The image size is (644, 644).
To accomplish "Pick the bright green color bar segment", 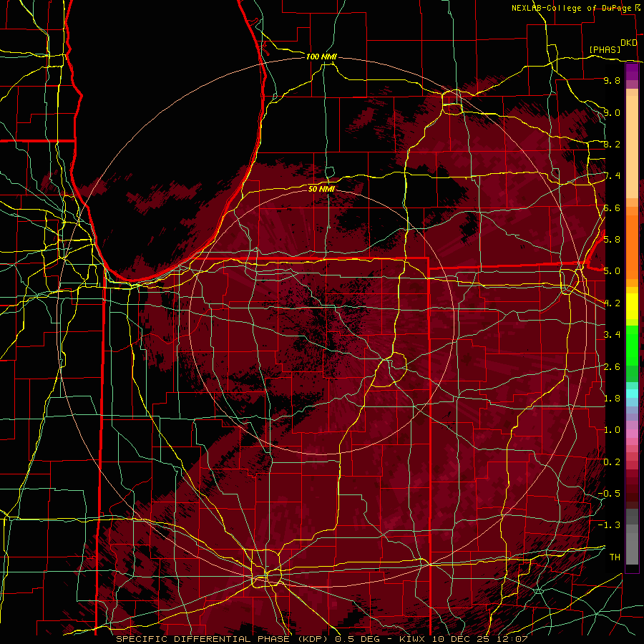I will (x=632, y=345).
